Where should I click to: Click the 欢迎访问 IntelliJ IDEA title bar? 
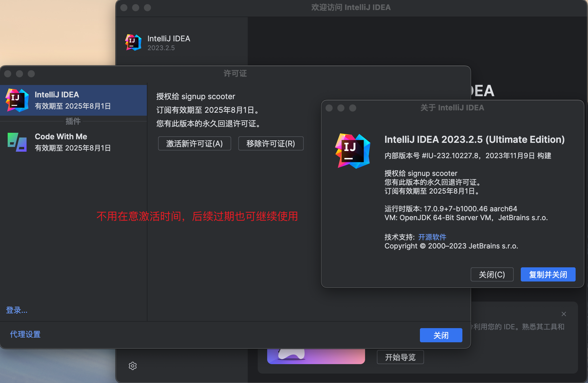[351, 7]
